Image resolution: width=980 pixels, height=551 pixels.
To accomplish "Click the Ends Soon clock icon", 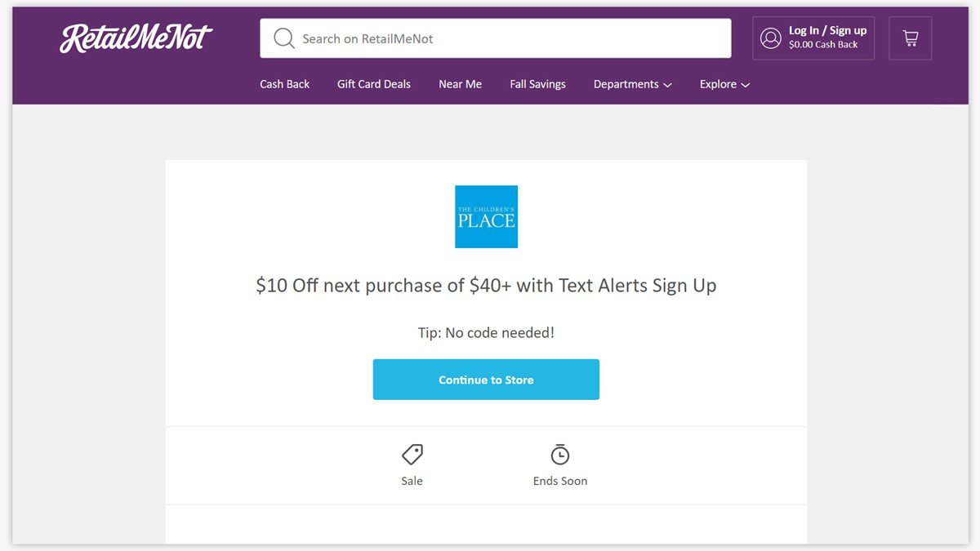I will click(560, 455).
